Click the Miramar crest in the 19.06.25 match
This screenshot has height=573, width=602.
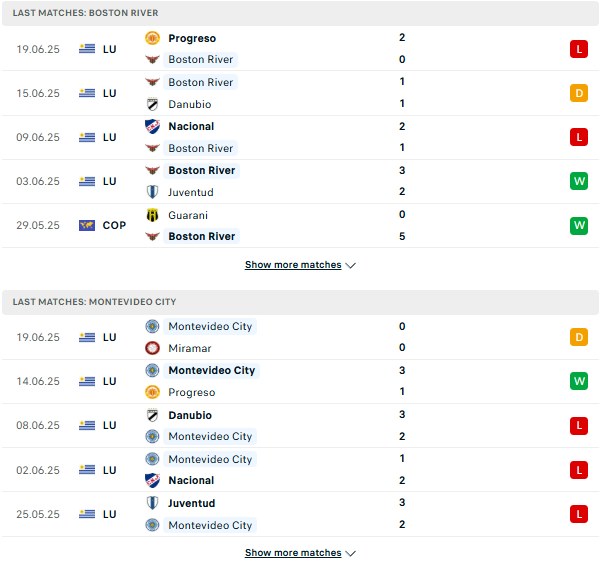(x=152, y=348)
